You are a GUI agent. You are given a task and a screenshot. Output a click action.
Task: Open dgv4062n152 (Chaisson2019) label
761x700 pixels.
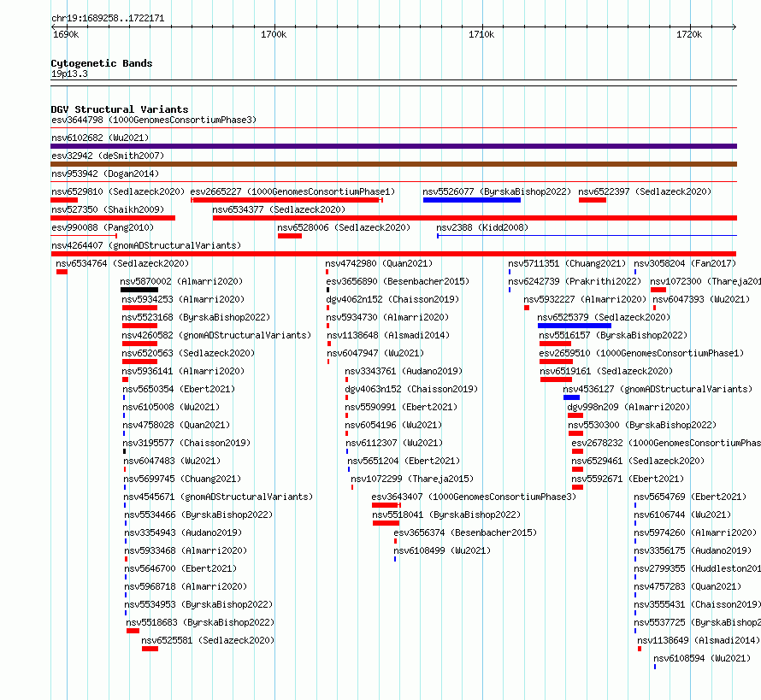click(x=392, y=299)
